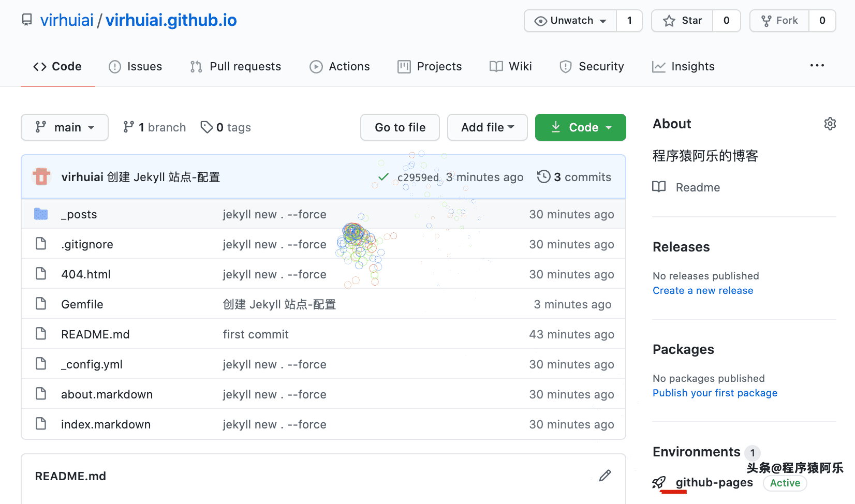View the 0 tags link
The height and width of the screenshot is (504, 855).
pyautogui.click(x=226, y=127)
